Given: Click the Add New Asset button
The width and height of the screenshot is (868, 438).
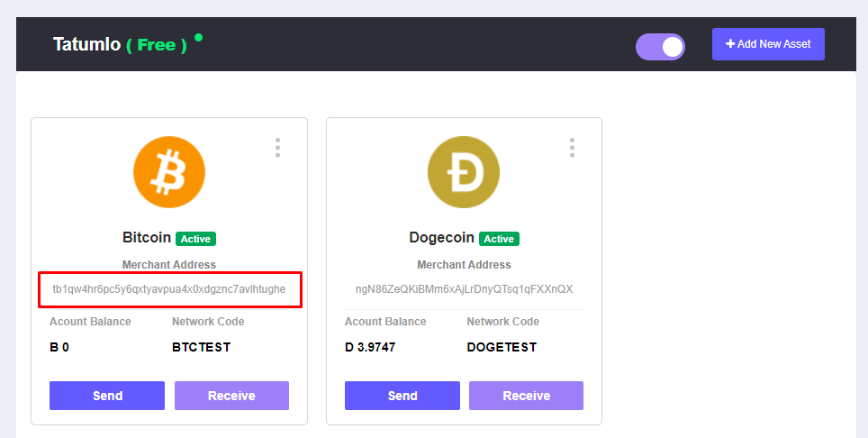Looking at the screenshot, I should coord(768,44).
